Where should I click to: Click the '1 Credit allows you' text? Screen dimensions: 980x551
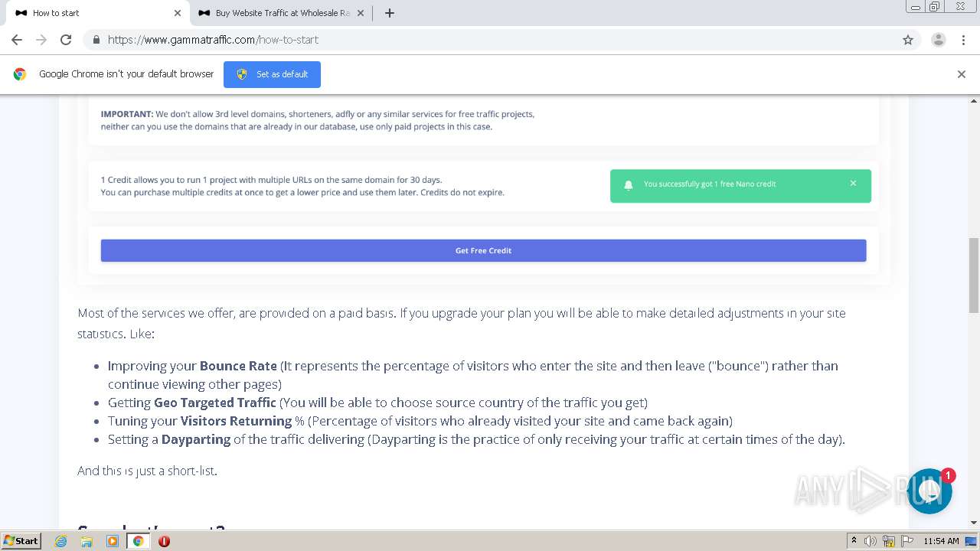pos(271,180)
